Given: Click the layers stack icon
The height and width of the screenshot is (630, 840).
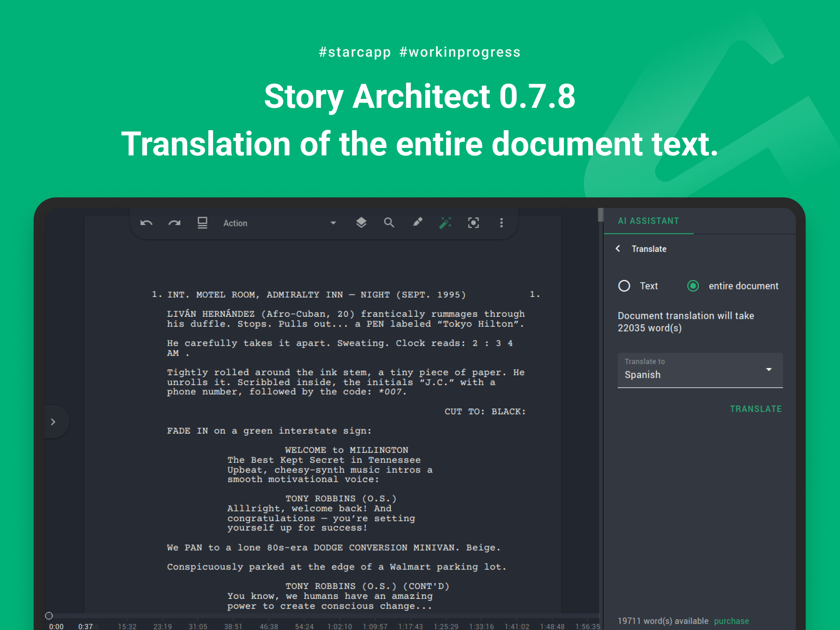Looking at the screenshot, I should click(361, 223).
